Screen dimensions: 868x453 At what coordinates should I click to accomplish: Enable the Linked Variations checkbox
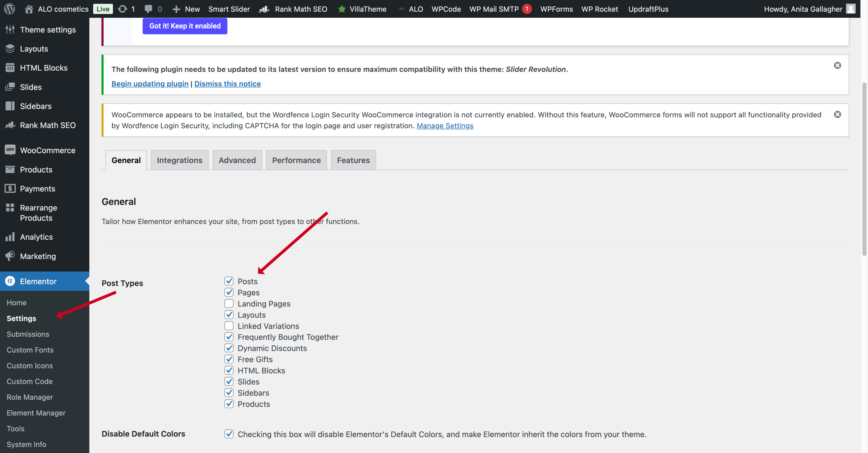point(229,326)
